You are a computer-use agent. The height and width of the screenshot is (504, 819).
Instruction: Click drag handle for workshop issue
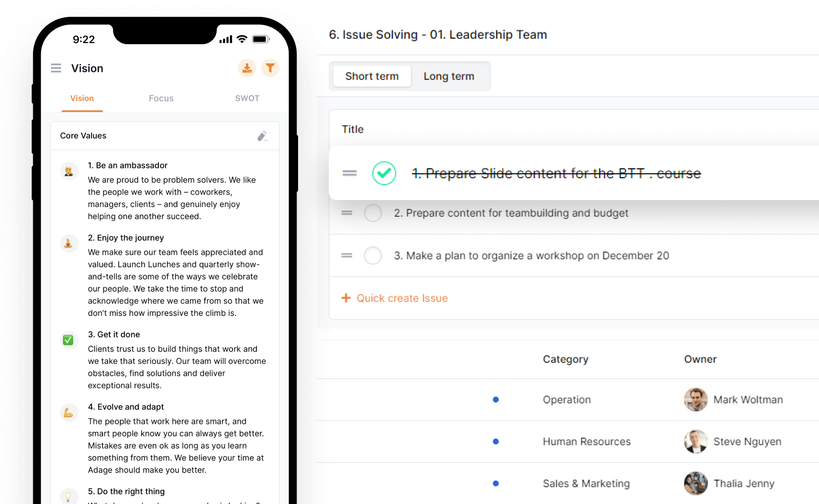point(347,255)
